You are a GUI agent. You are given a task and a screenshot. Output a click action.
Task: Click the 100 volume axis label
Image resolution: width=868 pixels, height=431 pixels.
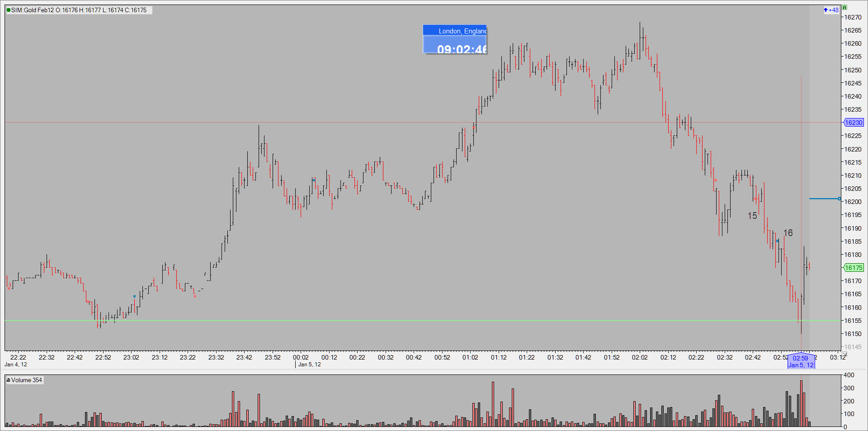click(849, 414)
